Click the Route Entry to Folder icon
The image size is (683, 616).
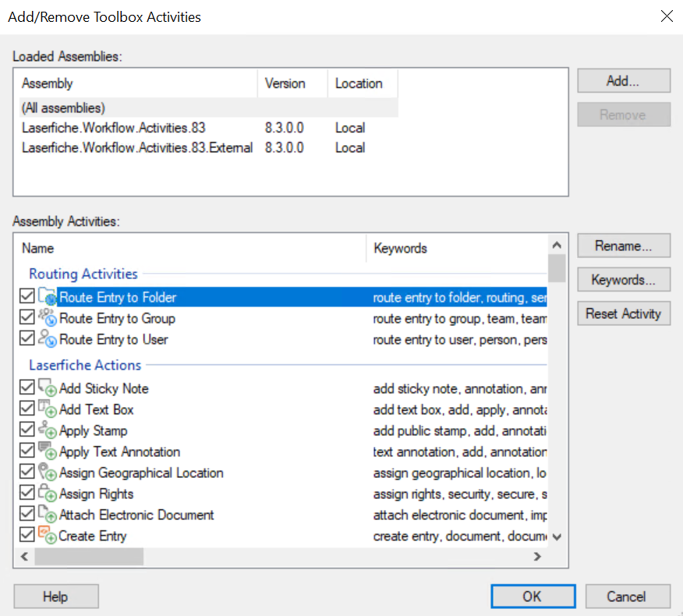point(48,297)
